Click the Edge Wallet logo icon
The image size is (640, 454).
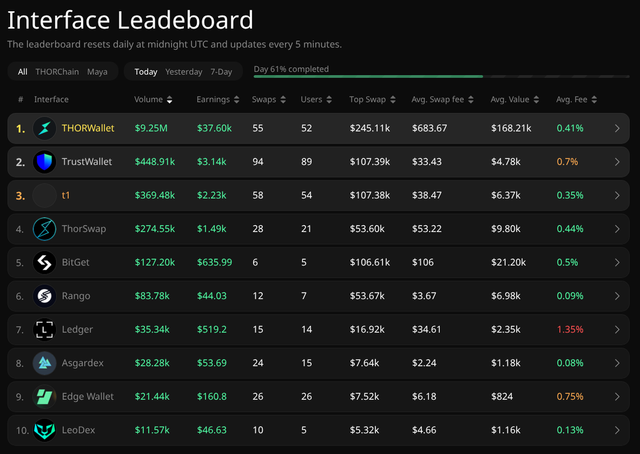(44, 396)
